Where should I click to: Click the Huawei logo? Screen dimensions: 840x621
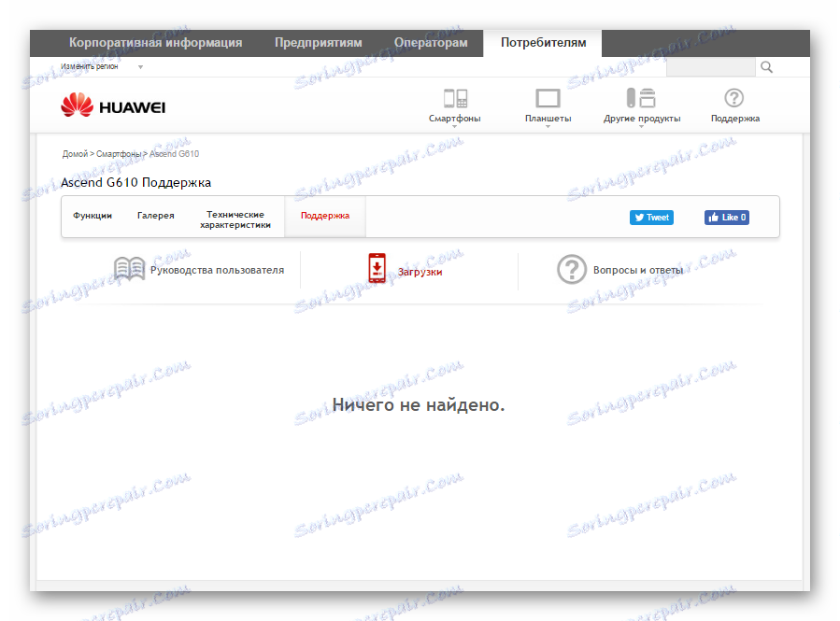(x=113, y=105)
